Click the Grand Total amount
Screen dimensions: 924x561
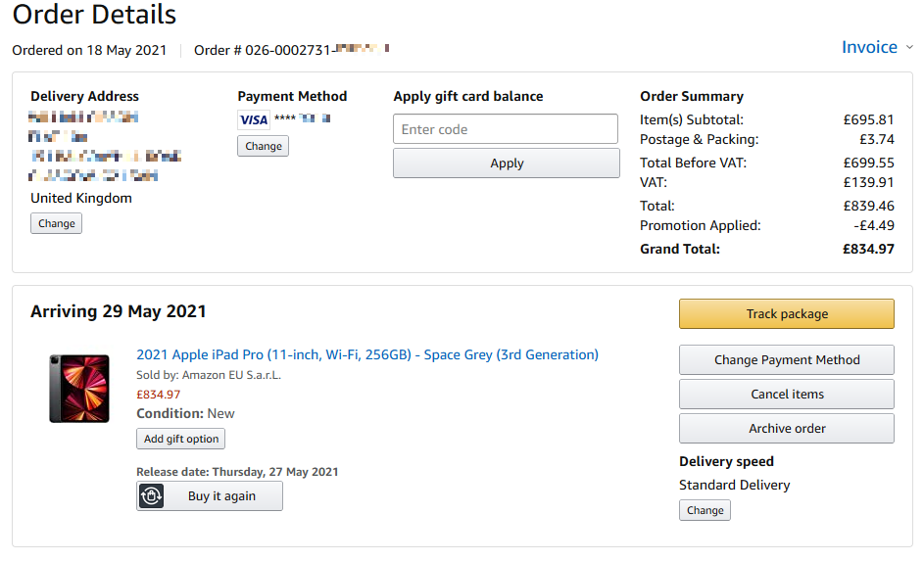coord(868,249)
